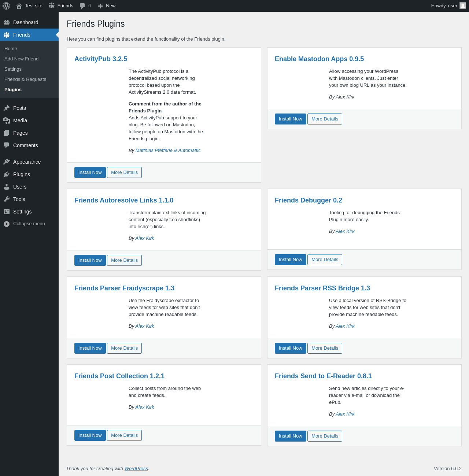The height and width of the screenshot is (476, 469).
Task: Install Friends Parser Fraidyscrape plugin
Action: click(x=90, y=348)
